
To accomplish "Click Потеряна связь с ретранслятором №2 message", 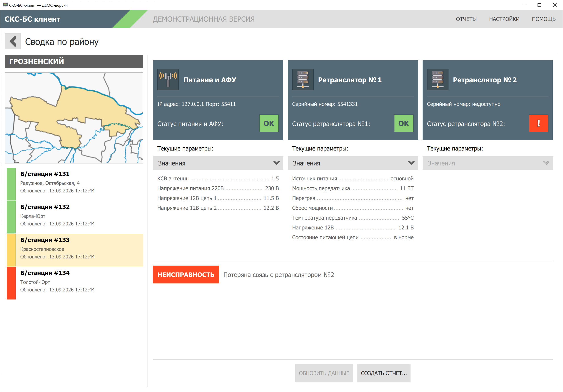I will (x=279, y=275).
